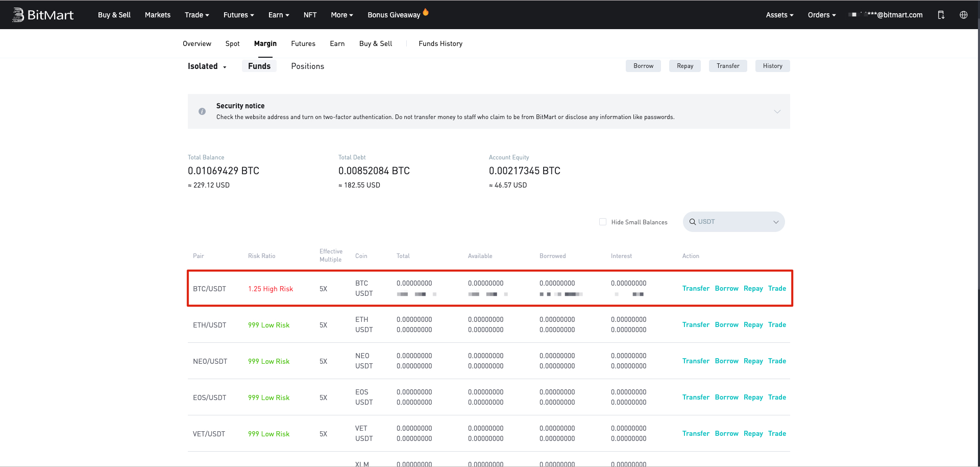Click Transfer in BTC/USDT row
Screen dimensions: 980x467
pos(696,289)
